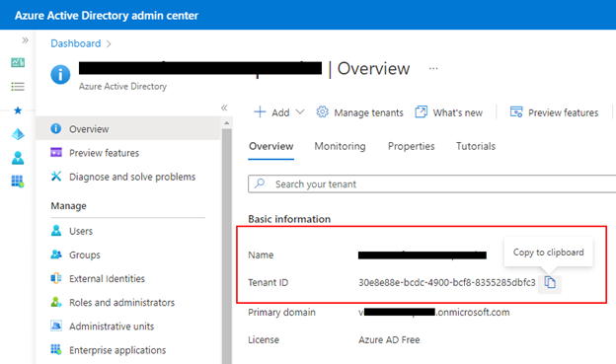Click the Administrative units icon
616x364 pixels.
pos(56,326)
